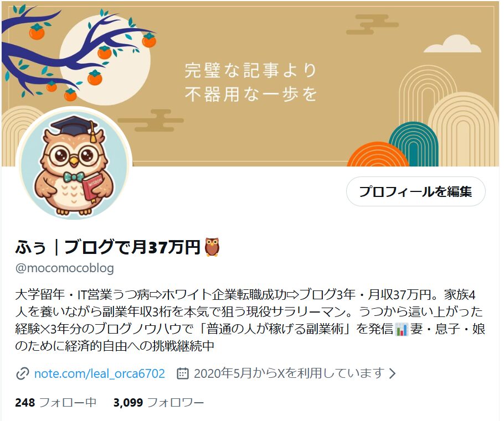Click the banner text 完璧な記事より

pos(251,70)
